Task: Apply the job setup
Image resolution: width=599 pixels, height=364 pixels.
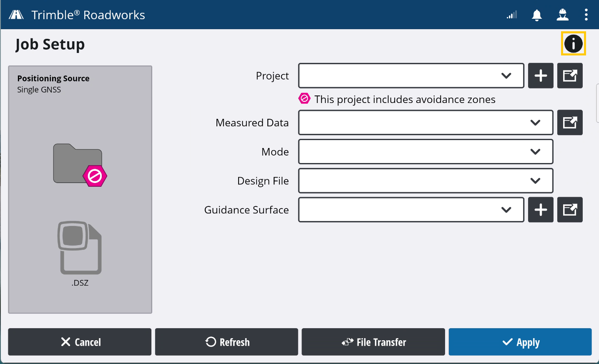Action: click(x=520, y=342)
